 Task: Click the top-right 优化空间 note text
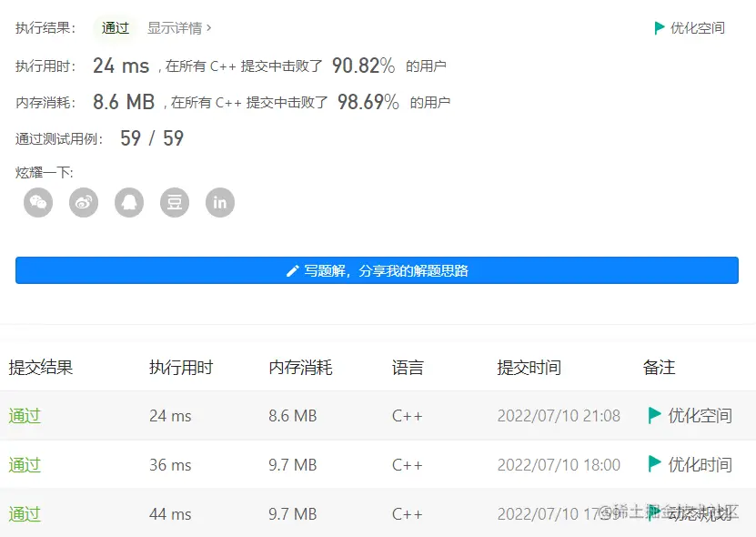[697, 28]
